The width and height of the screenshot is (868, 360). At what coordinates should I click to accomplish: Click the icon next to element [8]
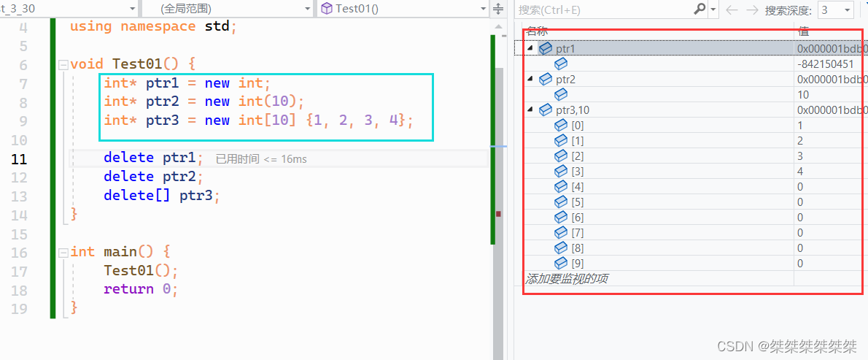561,248
